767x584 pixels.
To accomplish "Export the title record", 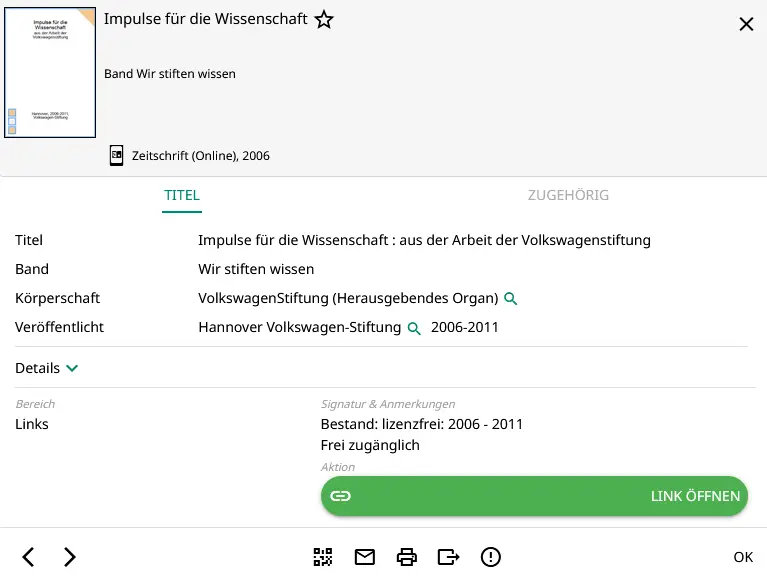I will (448, 557).
